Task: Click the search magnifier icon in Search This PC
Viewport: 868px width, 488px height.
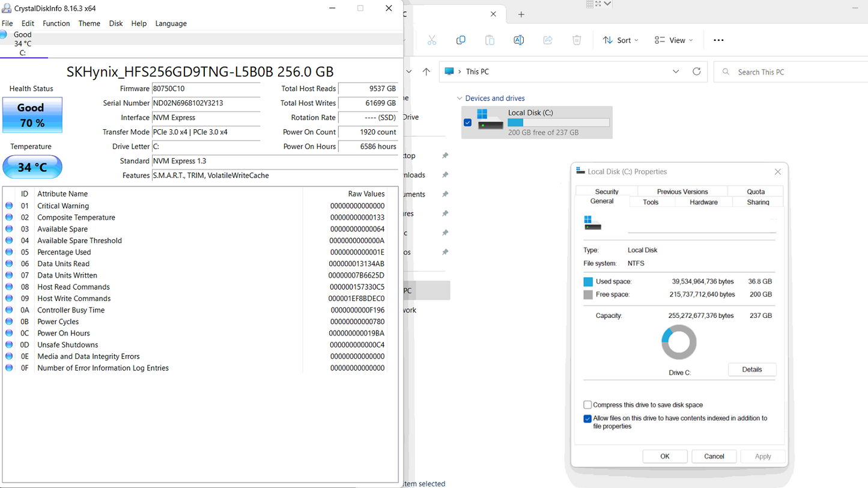Action: [x=726, y=72]
